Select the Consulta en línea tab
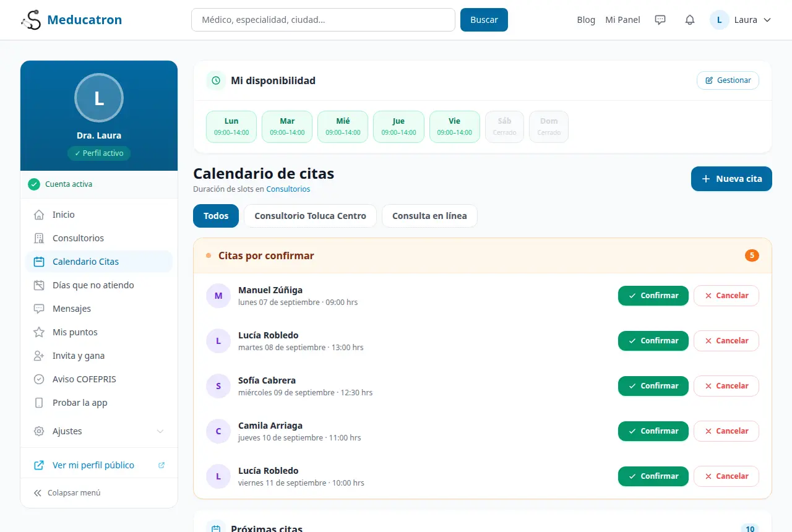792x532 pixels. (429, 216)
